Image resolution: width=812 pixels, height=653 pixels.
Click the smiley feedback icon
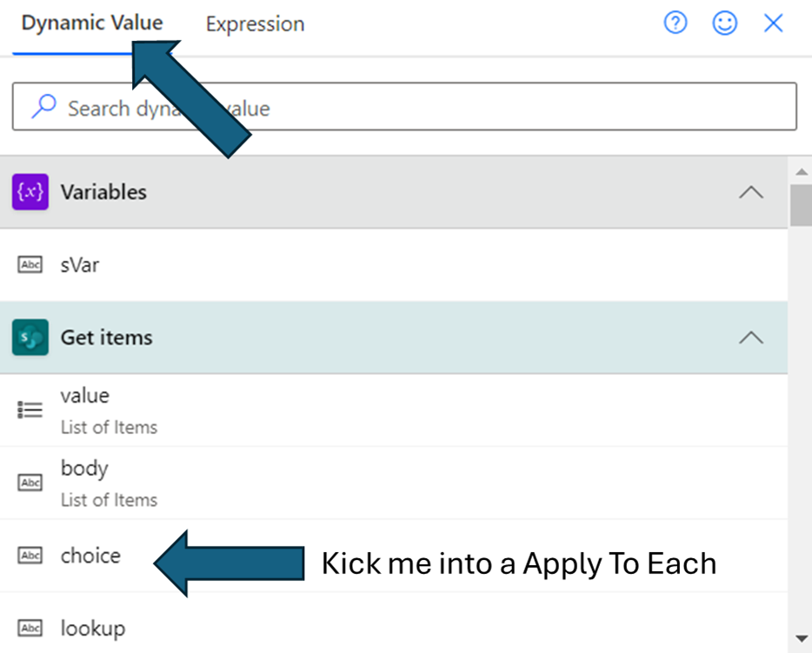click(725, 23)
